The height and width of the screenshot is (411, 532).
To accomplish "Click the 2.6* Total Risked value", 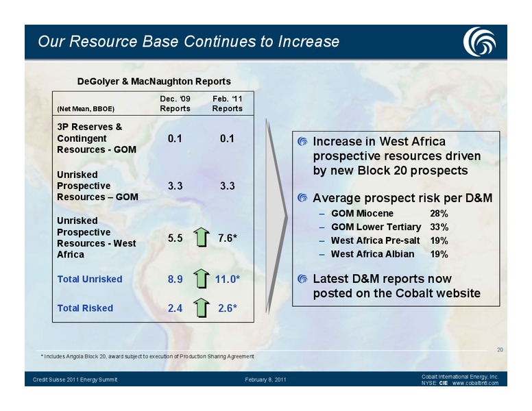I will pos(228,308).
